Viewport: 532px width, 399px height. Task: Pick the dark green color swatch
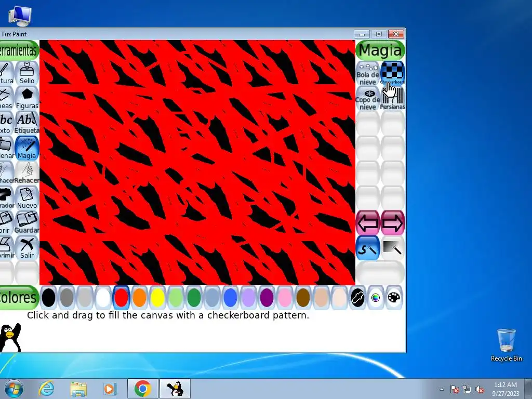click(194, 298)
